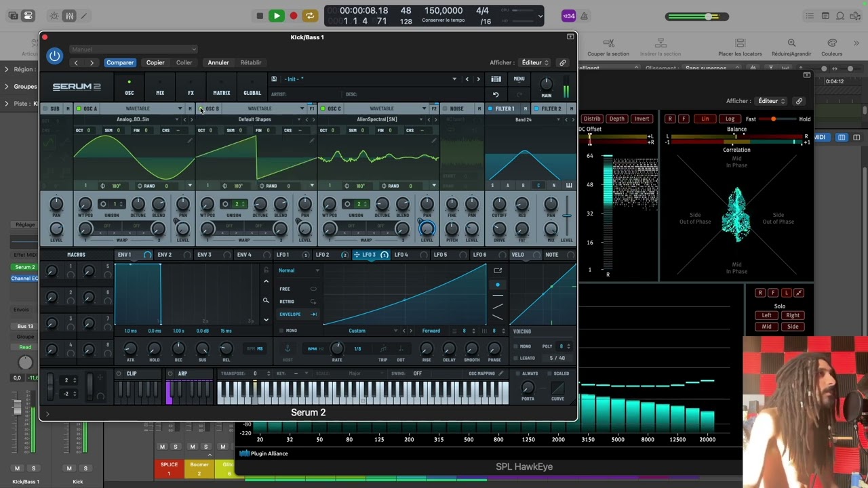Click the Copier button
868x488 pixels.
(155, 62)
